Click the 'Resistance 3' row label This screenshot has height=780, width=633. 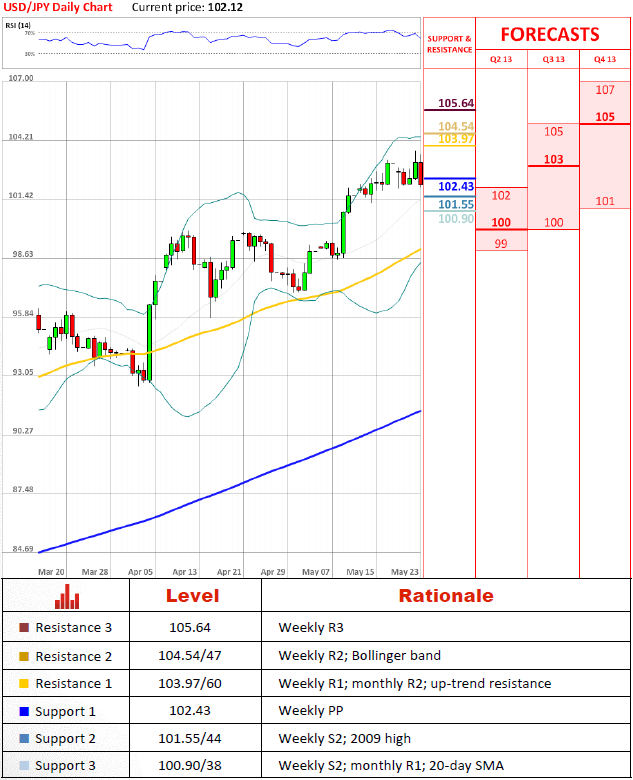[x=74, y=628]
